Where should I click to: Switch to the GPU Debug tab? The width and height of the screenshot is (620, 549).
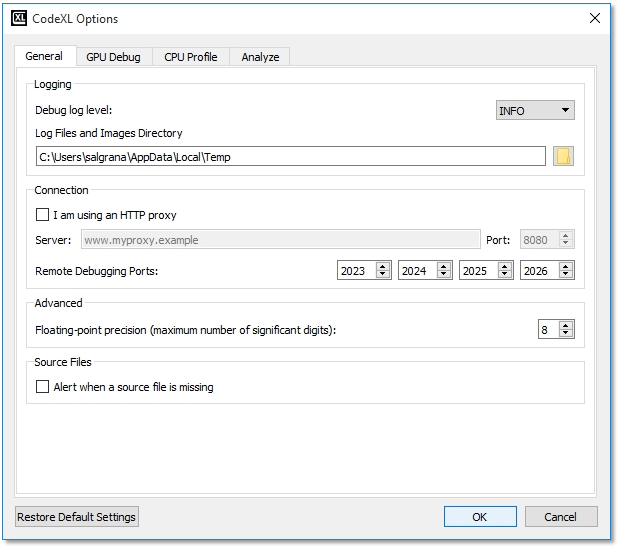coord(113,57)
